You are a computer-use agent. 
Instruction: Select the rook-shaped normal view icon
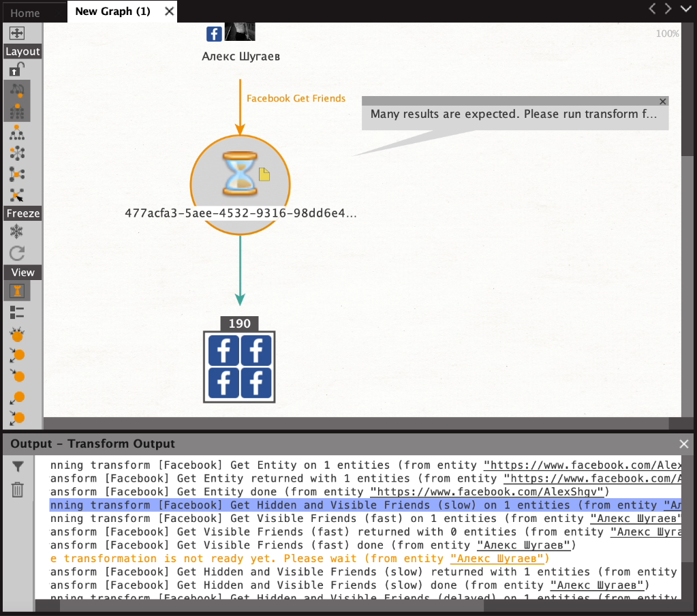(17, 291)
